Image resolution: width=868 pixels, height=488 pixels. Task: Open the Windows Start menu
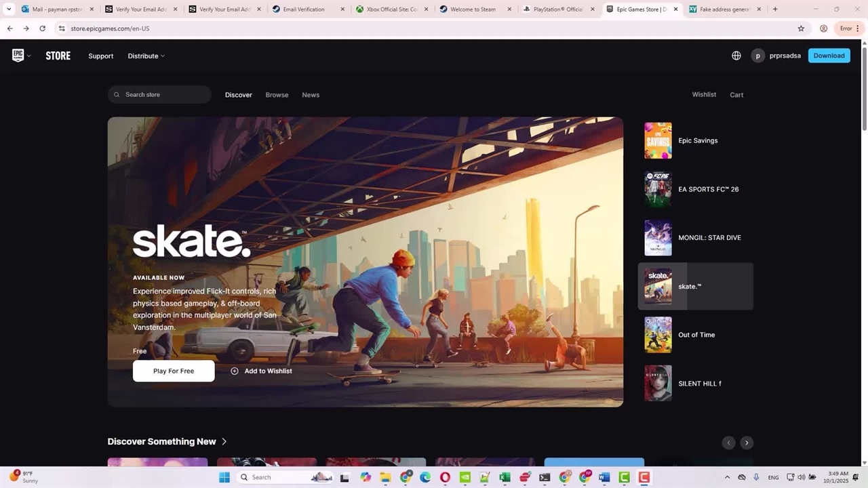pyautogui.click(x=224, y=477)
